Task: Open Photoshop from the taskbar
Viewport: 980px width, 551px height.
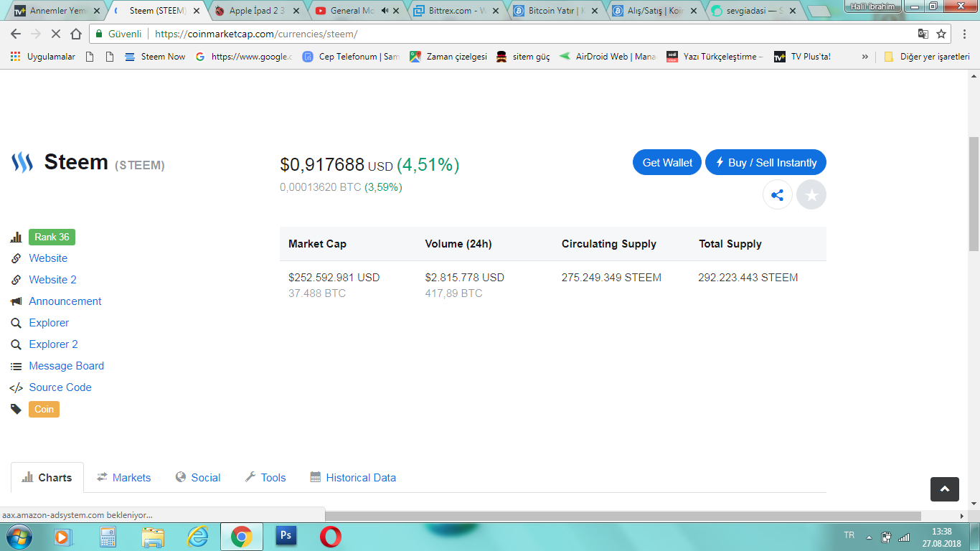Action: [286, 537]
